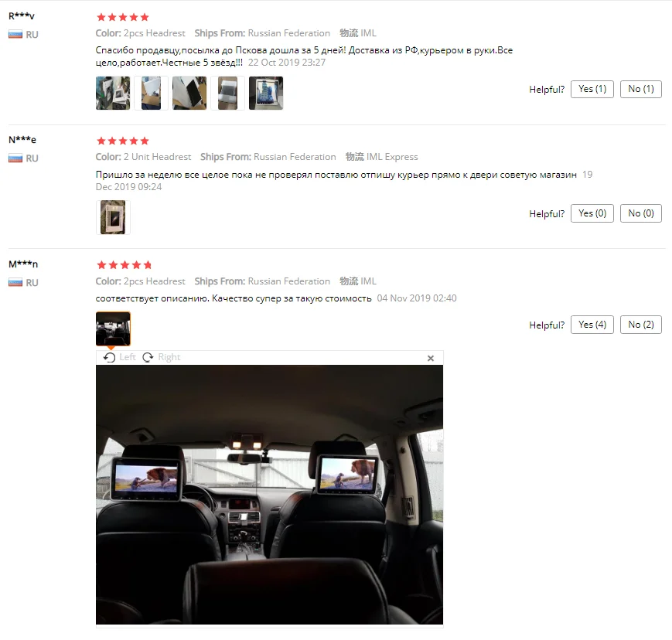This screenshot has width=672, height=640.
Task: Open first photo thumbnail in R***v's review
Action: coord(113,94)
